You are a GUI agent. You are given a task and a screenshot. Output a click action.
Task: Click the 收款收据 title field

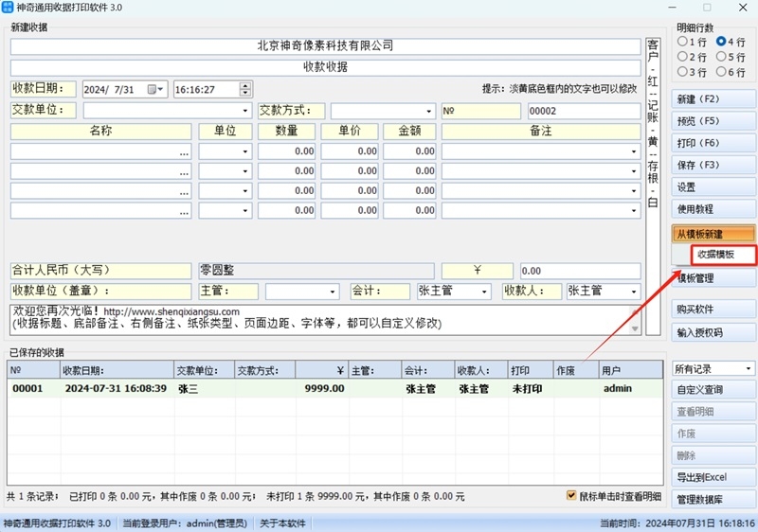click(x=325, y=66)
